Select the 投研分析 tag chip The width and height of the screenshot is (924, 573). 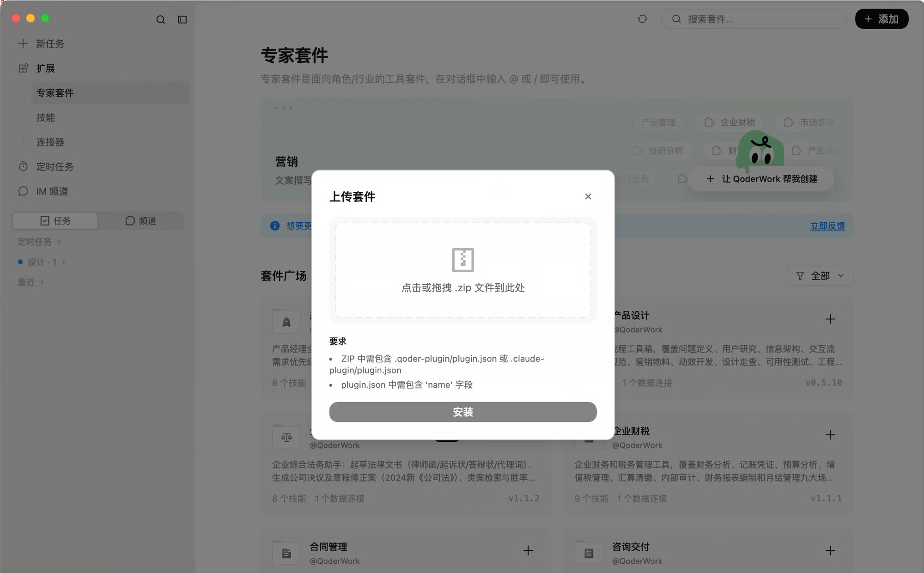[658, 151]
